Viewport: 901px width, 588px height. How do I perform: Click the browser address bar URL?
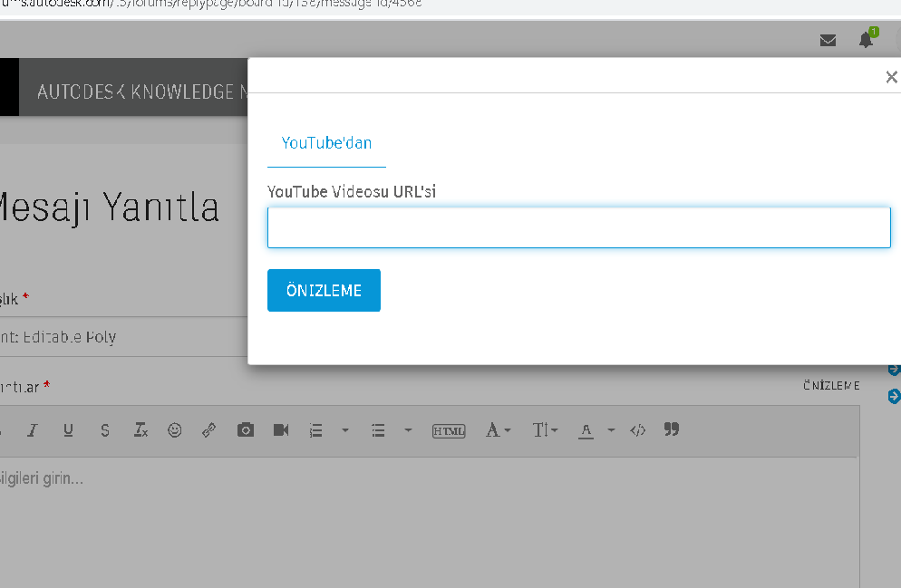coord(211,4)
